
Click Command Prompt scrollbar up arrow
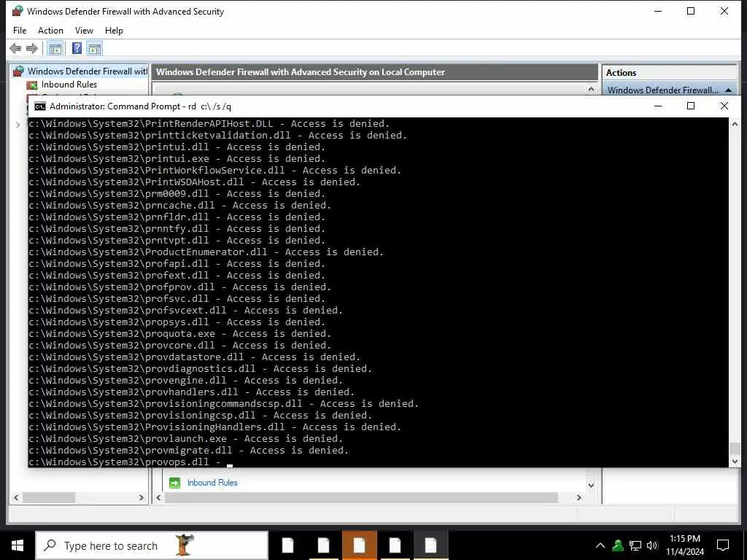point(735,124)
